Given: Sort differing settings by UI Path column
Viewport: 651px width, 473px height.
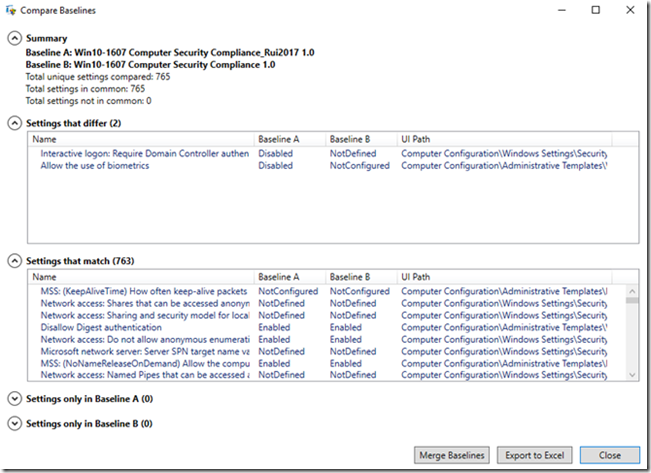Looking at the screenshot, I should [x=504, y=139].
